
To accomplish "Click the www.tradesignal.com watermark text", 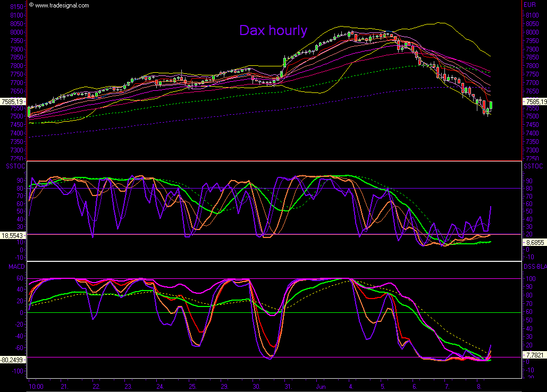I will click(62, 5).
